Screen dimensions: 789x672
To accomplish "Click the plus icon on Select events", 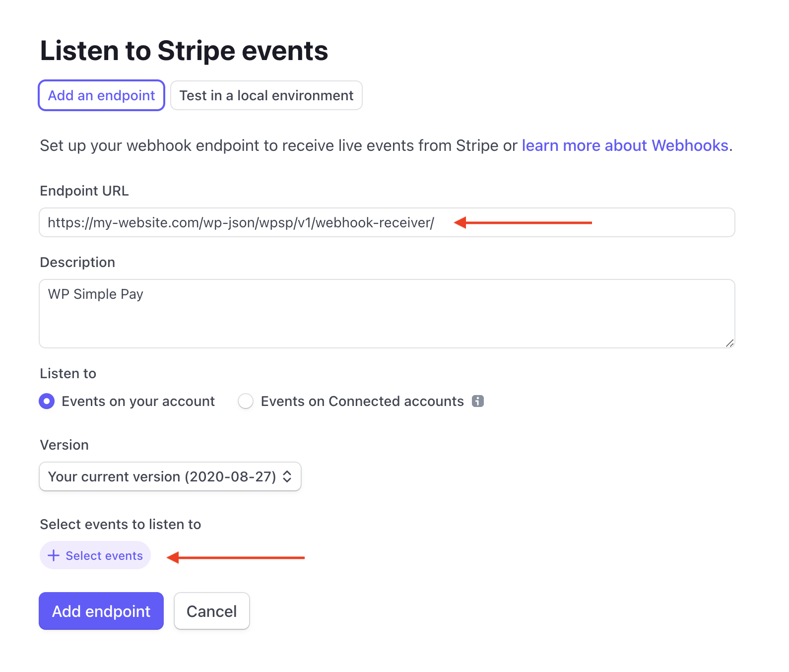I will pyautogui.click(x=53, y=555).
